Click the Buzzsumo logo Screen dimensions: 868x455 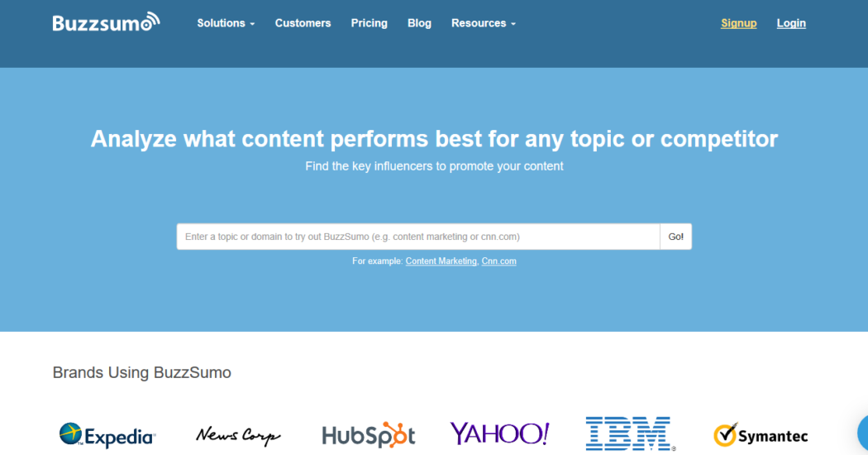107,22
